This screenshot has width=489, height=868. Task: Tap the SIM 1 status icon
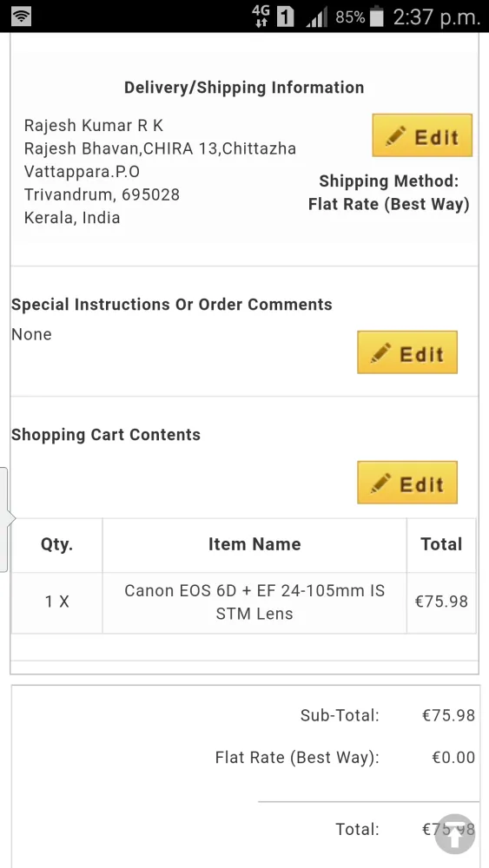285,16
